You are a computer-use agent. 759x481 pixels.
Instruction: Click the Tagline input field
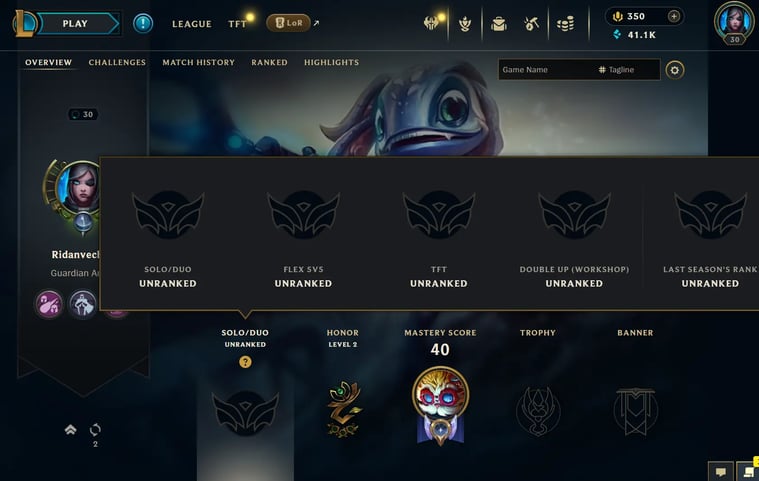click(628, 70)
